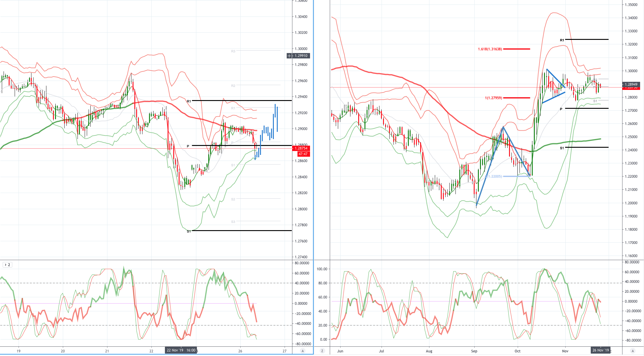Screen dimensions: 644x356
Task: Click the 1.35000 price axis value
Action: 631,5
